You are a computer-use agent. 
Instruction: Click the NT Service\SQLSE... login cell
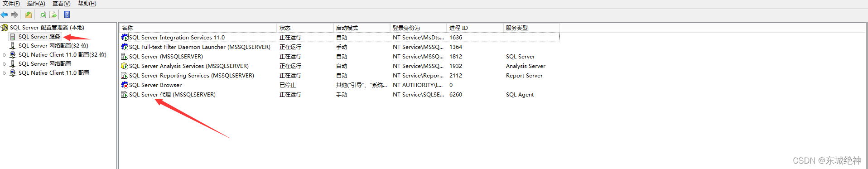coord(418,95)
